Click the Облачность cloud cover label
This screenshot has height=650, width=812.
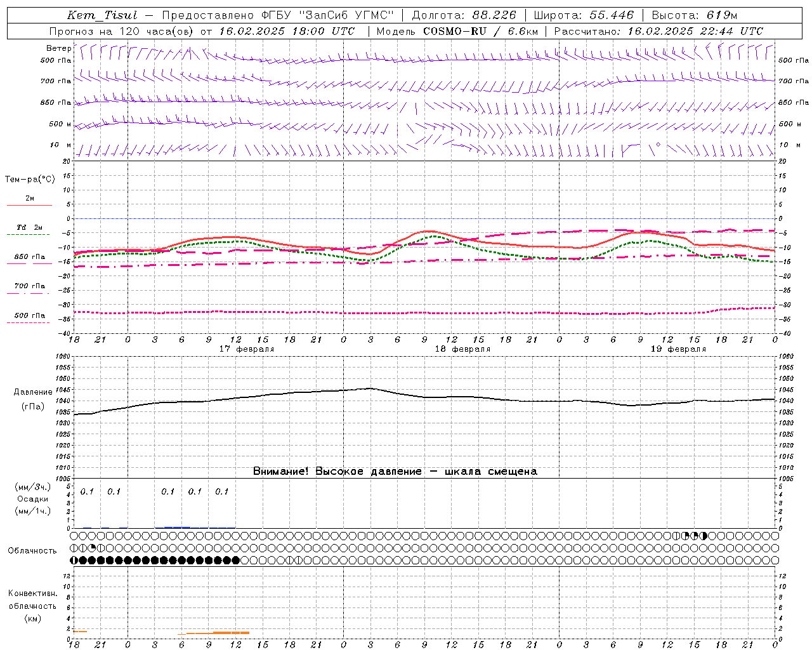pyautogui.click(x=32, y=550)
